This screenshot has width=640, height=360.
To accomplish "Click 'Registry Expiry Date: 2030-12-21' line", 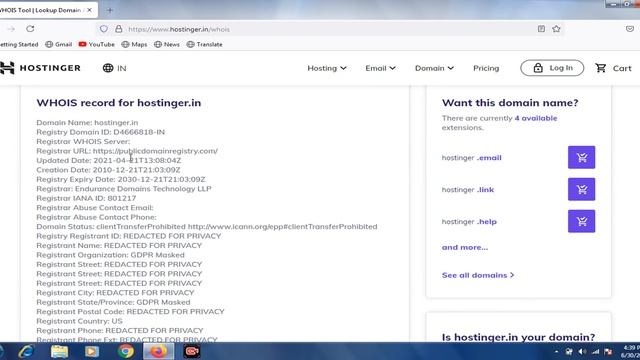I will [121, 179].
